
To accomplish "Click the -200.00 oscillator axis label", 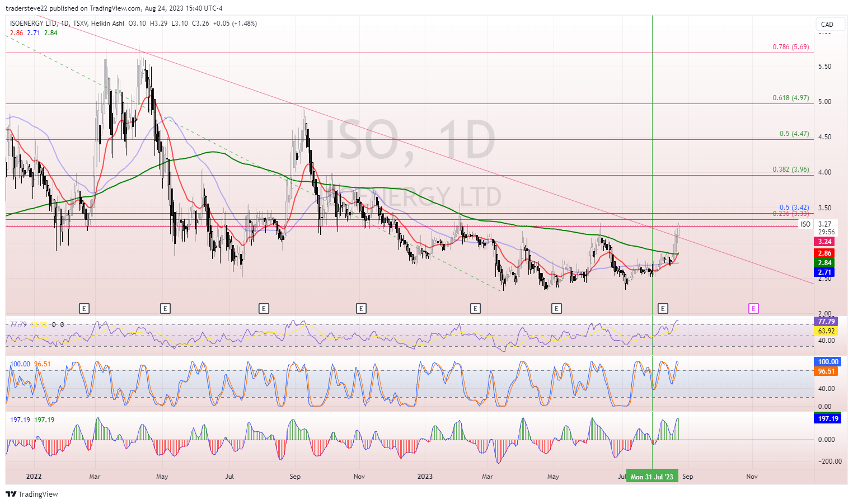I will [x=830, y=461].
